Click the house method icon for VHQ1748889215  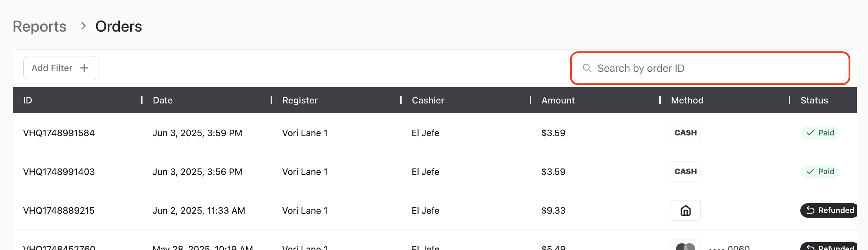pos(685,210)
